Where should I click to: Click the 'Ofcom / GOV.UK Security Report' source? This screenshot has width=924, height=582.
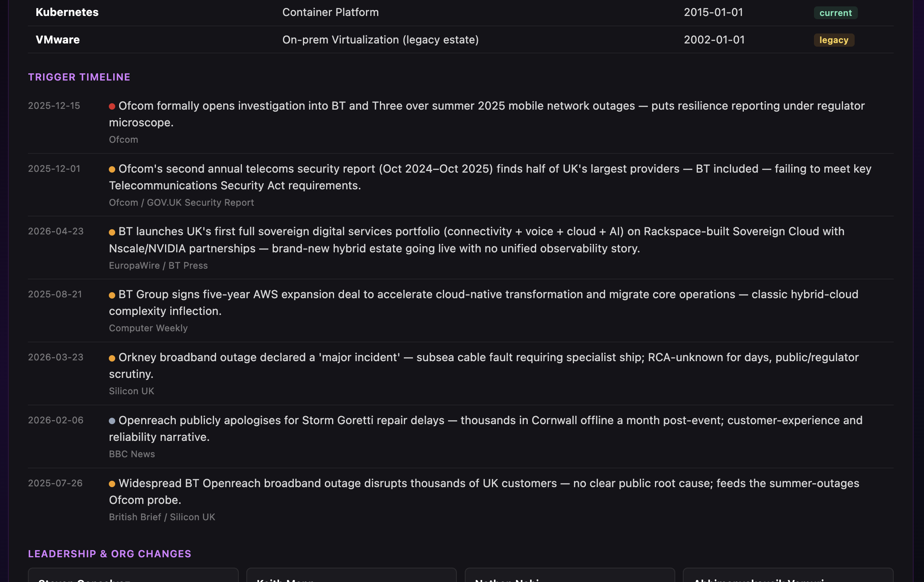pos(181,203)
